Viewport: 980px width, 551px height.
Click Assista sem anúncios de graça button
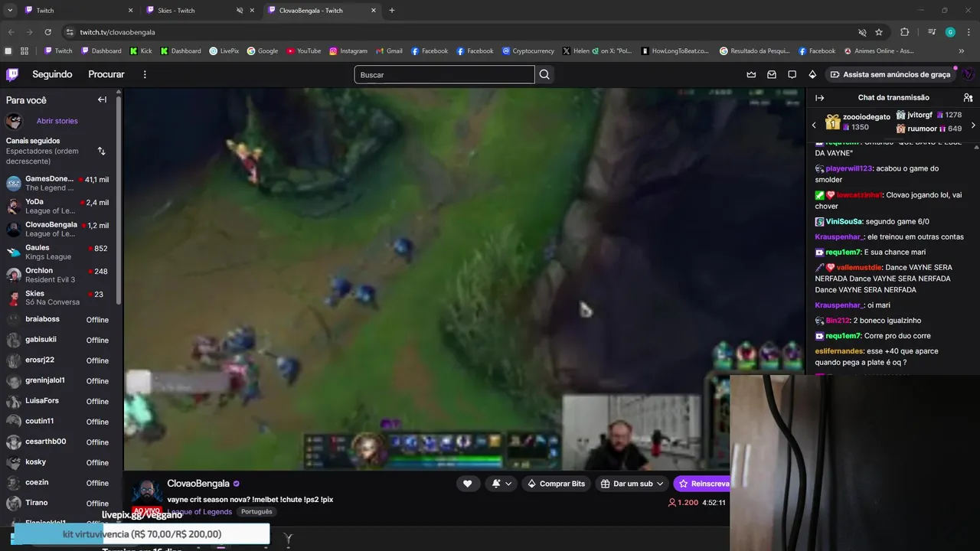point(890,74)
